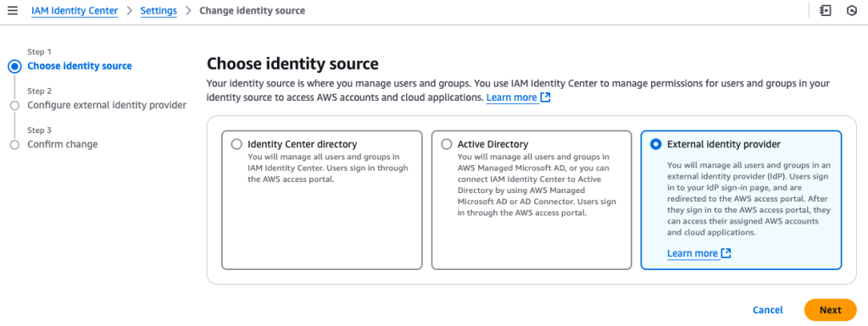The height and width of the screenshot is (326, 868).
Task: Open Learn more link in External provider card
Action: click(693, 254)
